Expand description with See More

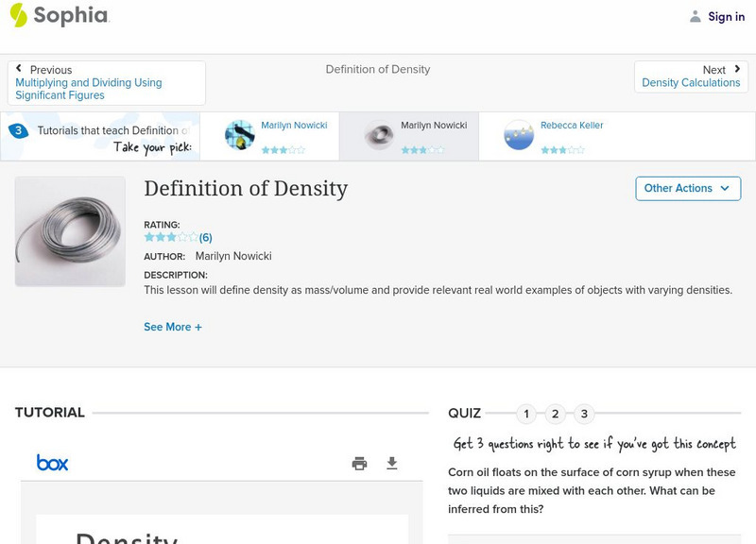tap(173, 327)
